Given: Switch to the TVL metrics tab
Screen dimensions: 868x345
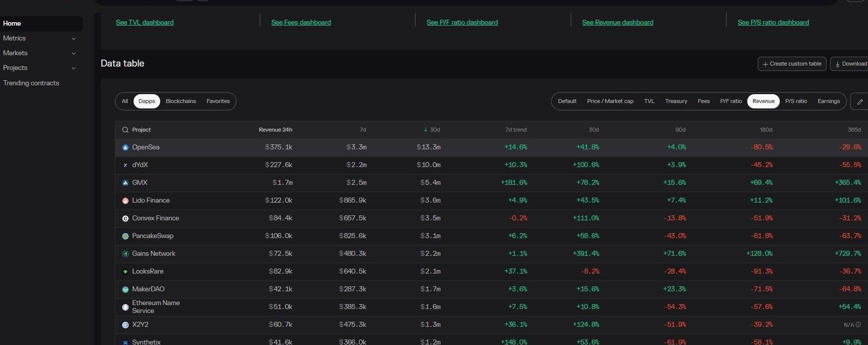Looking at the screenshot, I should [649, 101].
